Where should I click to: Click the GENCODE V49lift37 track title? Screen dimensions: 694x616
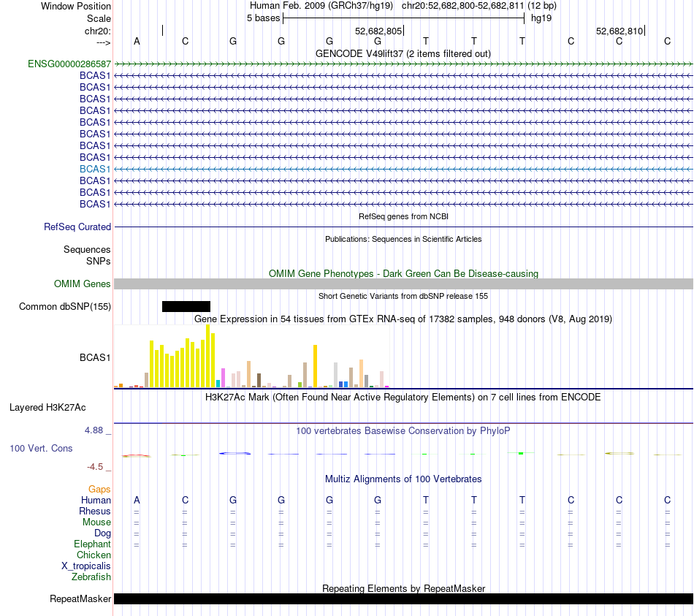pyautogui.click(x=403, y=53)
